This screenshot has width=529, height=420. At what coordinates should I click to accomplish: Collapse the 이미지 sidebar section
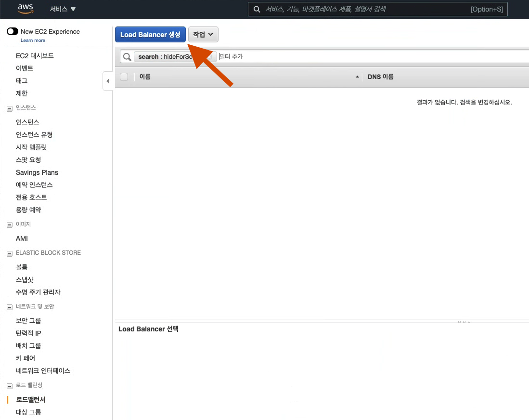click(x=10, y=225)
